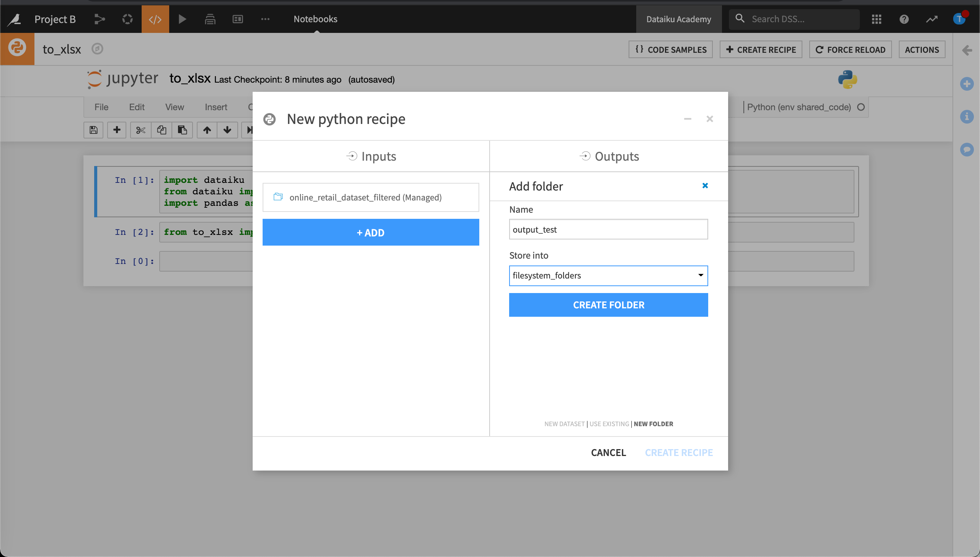
Task: Select online_retail_dataset_filtered input item
Action: (x=371, y=197)
